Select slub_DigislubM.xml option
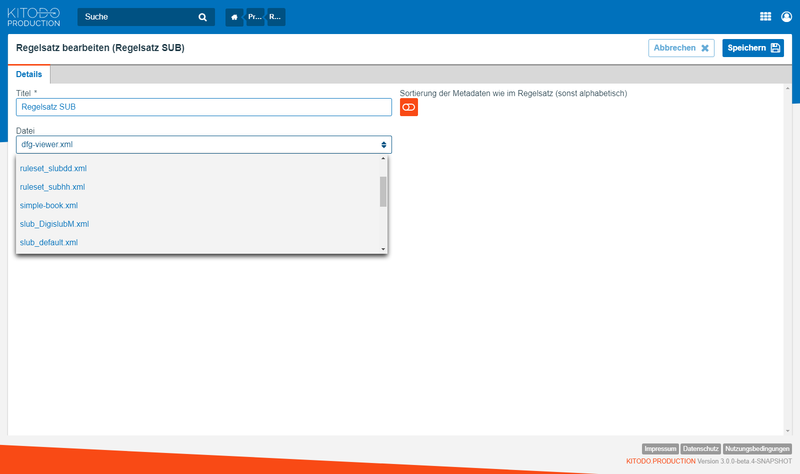The width and height of the screenshot is (800, 474). [x=54, y=224]
